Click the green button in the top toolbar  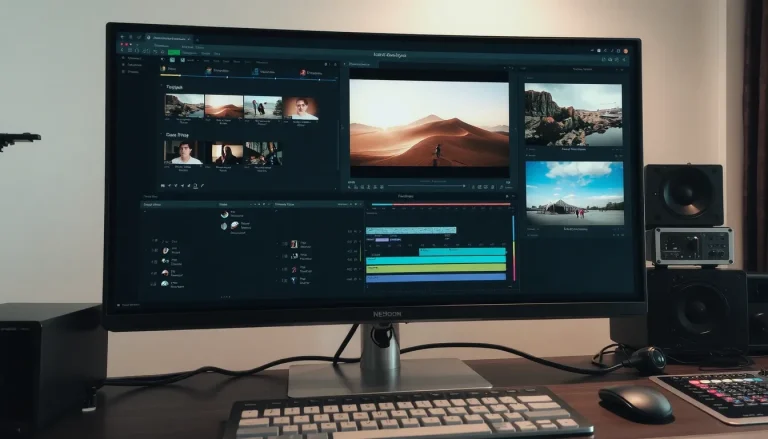tap(174, 52)
